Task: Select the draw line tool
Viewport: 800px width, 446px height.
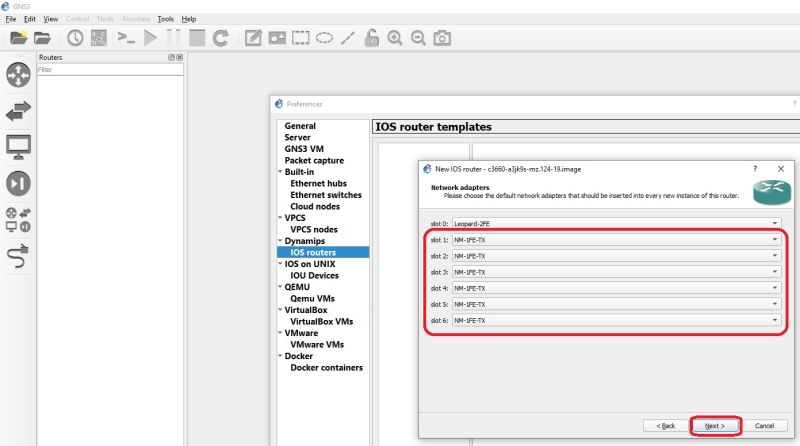Action: pos(348,38)
